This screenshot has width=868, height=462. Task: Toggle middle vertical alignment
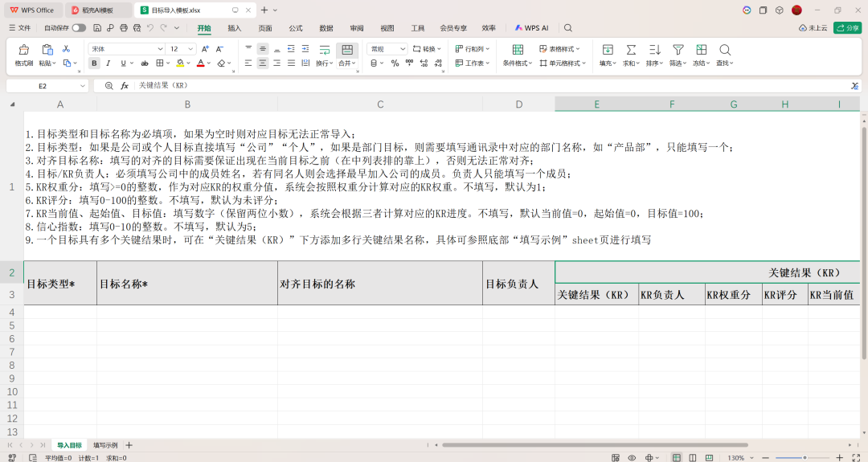[262, 49]
